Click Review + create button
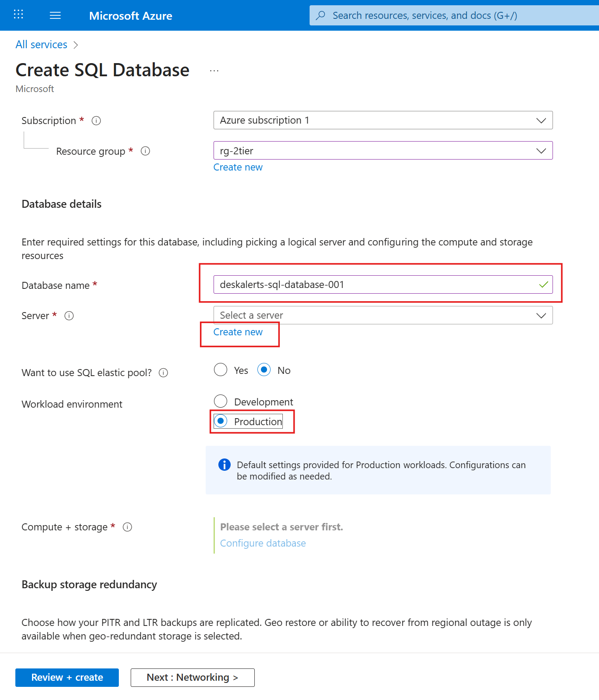 point(67,678)
